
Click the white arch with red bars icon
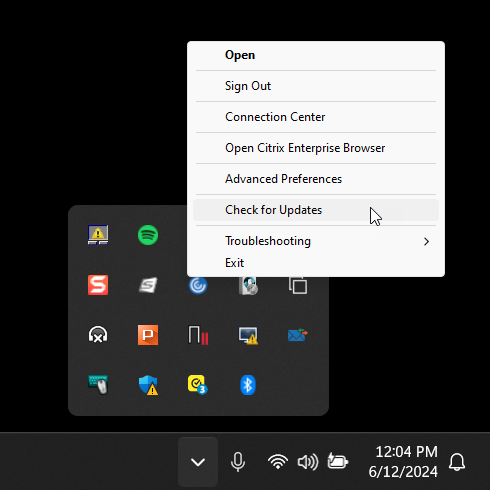(x=198, y=335)
